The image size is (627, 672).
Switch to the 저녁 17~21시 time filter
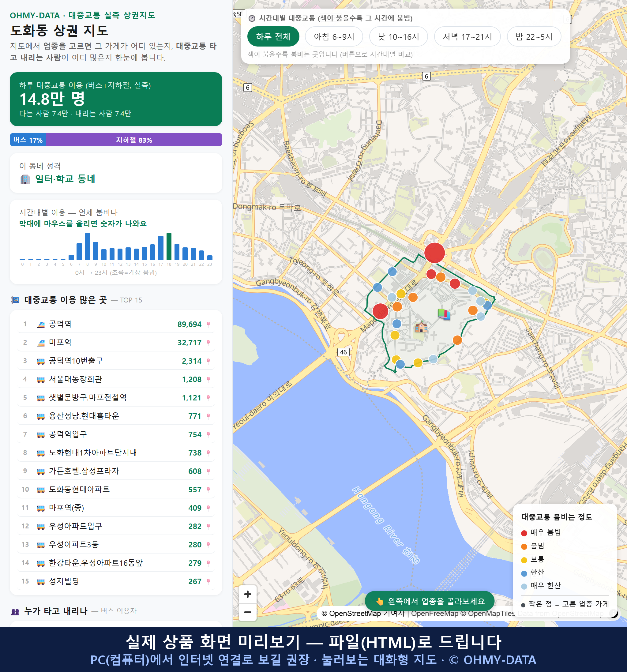pos(467,36)
